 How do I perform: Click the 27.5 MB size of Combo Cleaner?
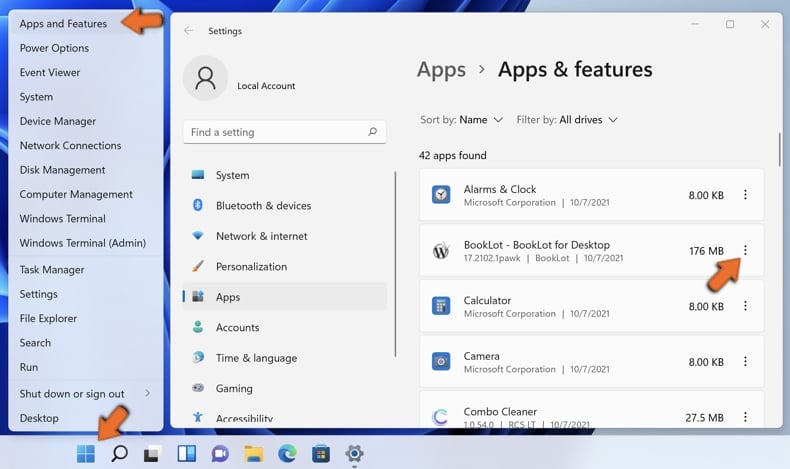[x=704, y=417]
